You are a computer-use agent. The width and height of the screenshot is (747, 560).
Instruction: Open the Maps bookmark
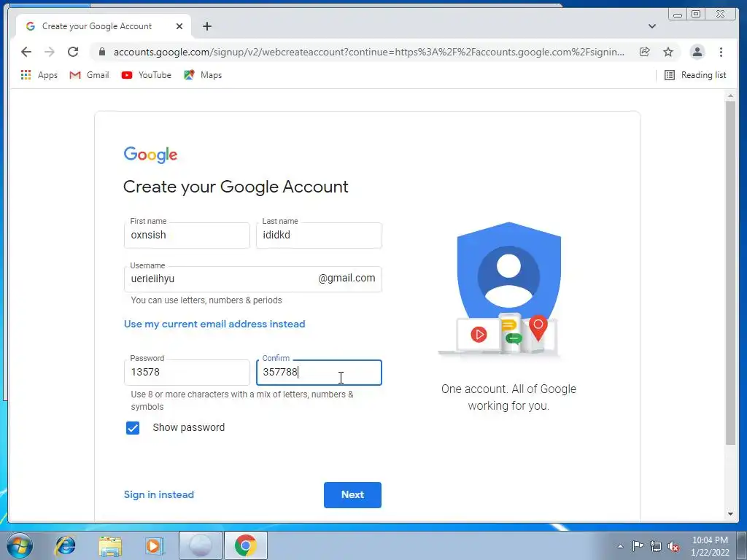[203, 75]
